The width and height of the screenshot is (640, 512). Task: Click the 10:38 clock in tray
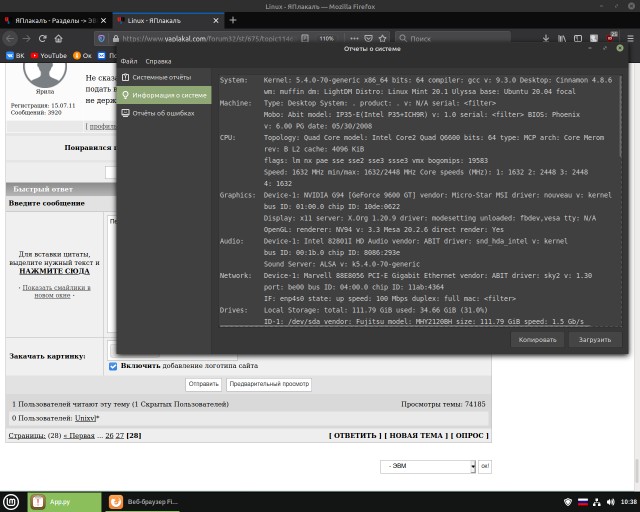coord(629,502)
